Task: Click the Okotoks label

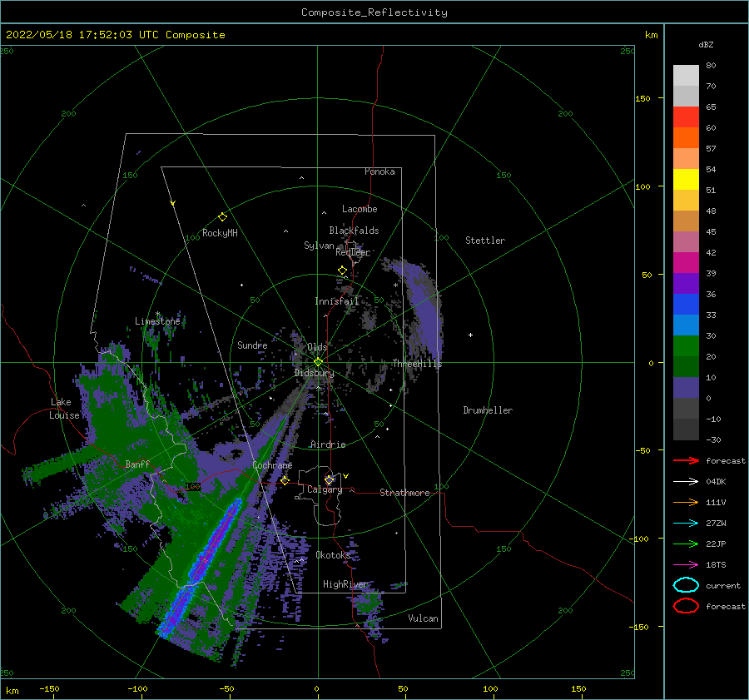Action: coord(333,554)
